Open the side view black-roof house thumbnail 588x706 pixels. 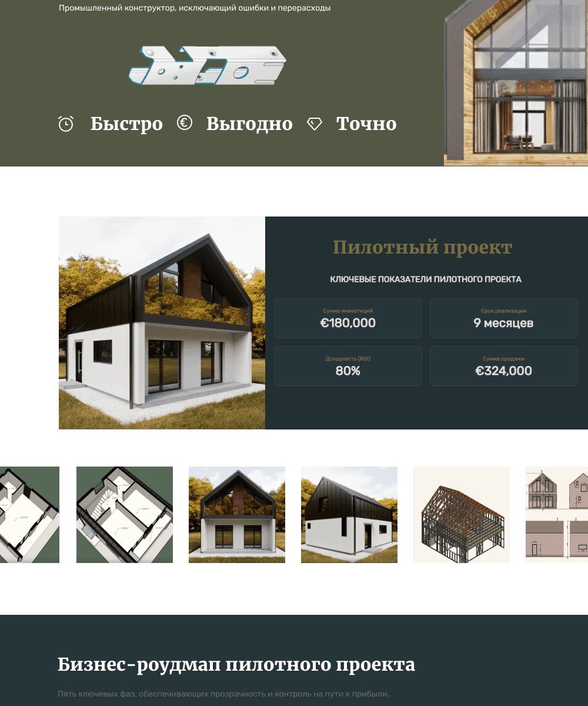click(x=349, y=515)
